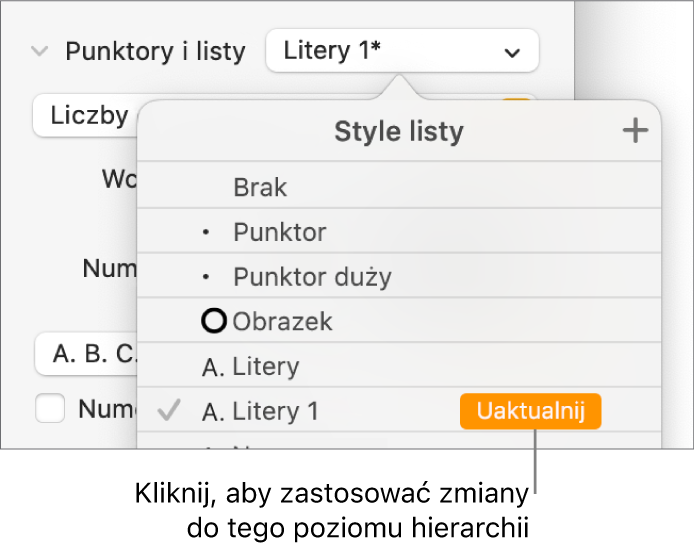
Task: Open the Litery 1* list style dropdown
Action: pyautogui.click(x=402, y=50)
